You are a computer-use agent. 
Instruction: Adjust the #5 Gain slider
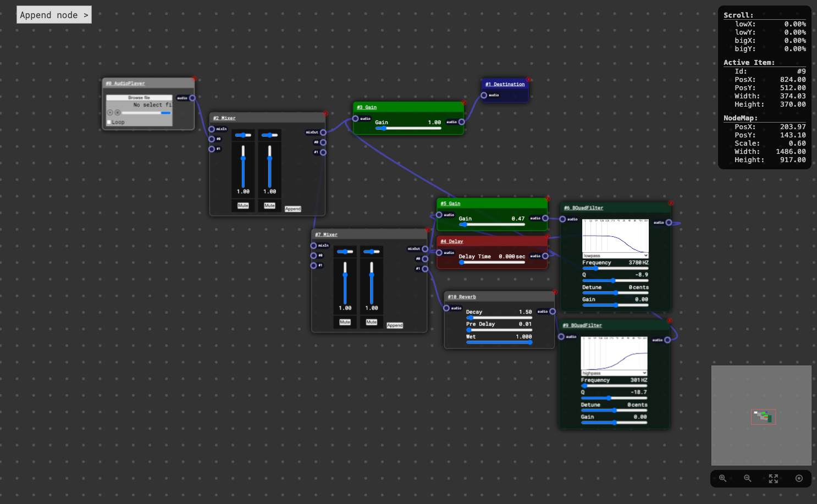click(x=492, y=225)
